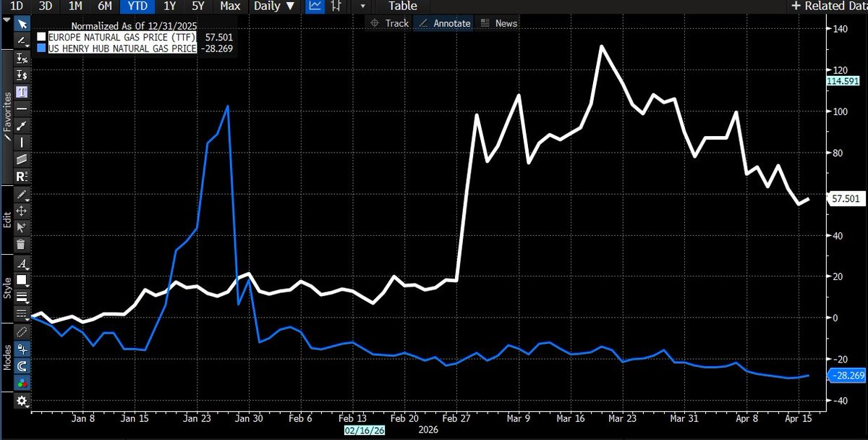Open the line thickness style icon
This screenshot has width=868, height=440.
coord(22,297)
